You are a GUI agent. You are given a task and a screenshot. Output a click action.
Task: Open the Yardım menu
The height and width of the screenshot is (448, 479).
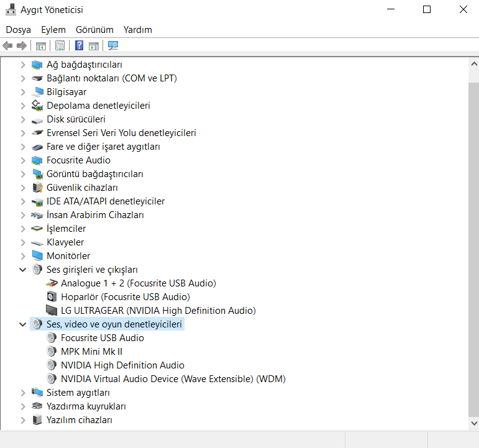pyautogui.click(x=138, y=30)
